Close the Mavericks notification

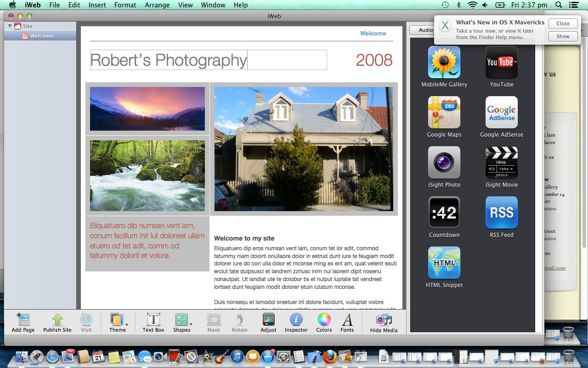[563, 23]
